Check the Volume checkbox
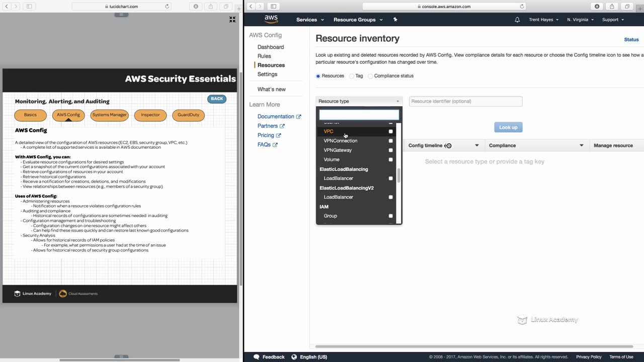This screenshot has width=644, height=362. pos(390,160)
